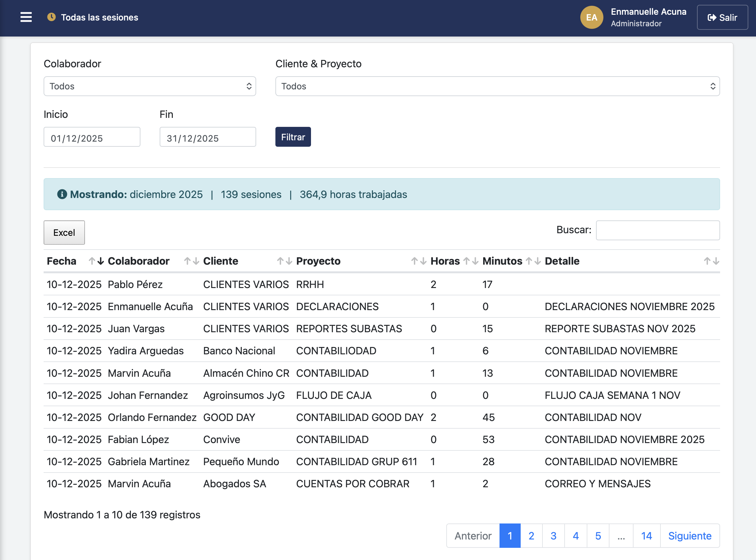
Task: Sort table by Colaborador column arrows
Action: coord(191,261)
